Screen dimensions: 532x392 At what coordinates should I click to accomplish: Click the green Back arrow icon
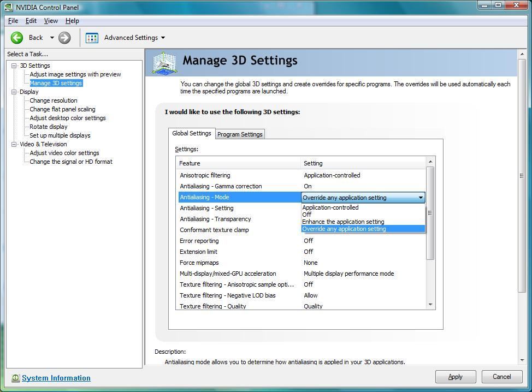click(16, 38)
